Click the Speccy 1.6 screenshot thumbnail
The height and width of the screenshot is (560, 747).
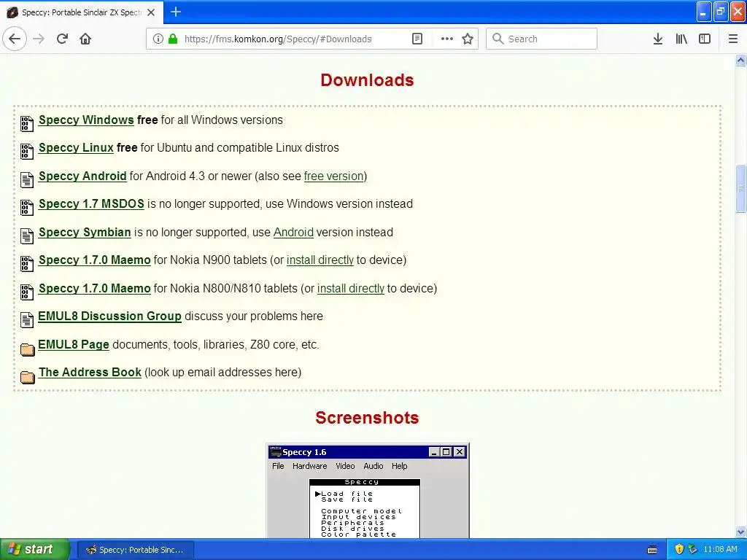coord(368,491)
